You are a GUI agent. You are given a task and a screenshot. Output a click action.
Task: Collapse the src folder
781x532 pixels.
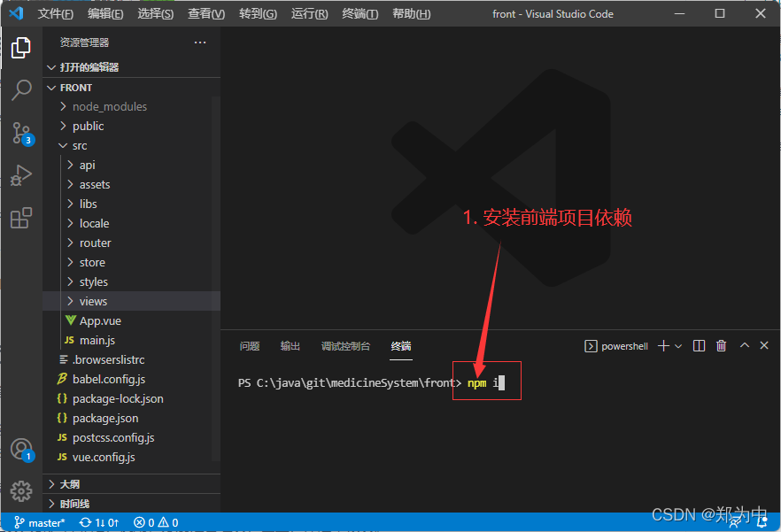pyautogui.click(x=131, y=145)
